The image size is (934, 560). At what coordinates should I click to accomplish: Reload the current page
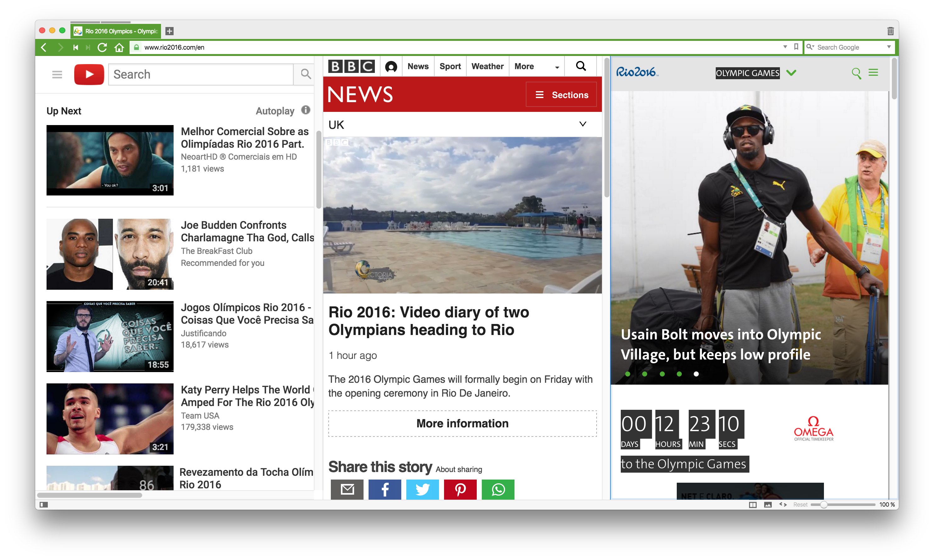tap(102, 47)
